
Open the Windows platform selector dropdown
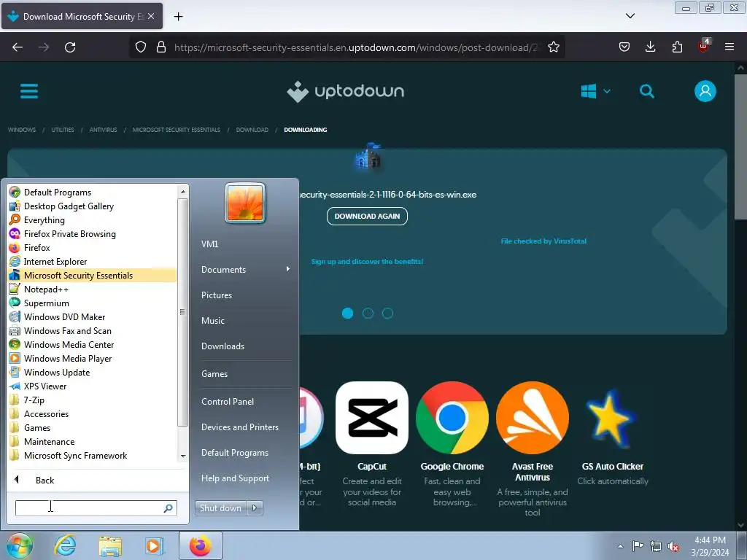tap(595, 91)
